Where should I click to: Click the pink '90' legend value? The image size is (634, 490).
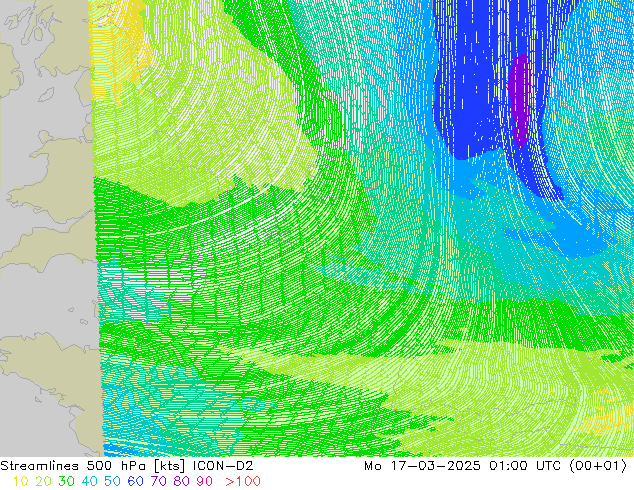[x=204, y=481]
